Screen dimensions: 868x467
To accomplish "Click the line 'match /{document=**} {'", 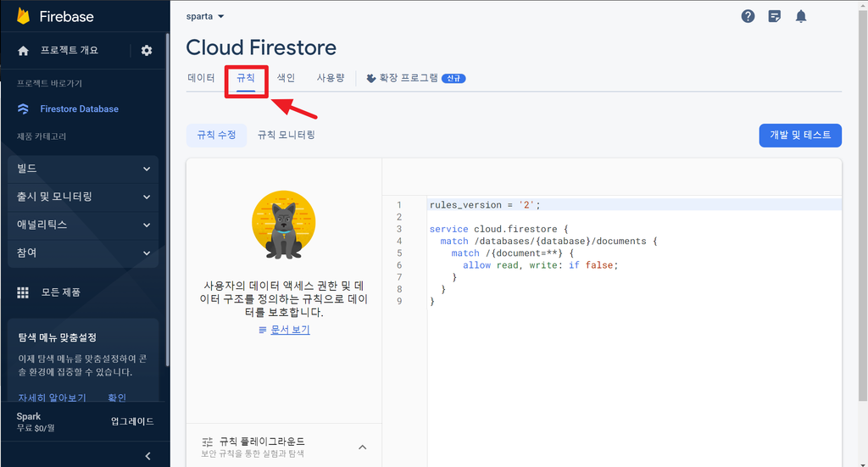I will [x=513, y=253].
